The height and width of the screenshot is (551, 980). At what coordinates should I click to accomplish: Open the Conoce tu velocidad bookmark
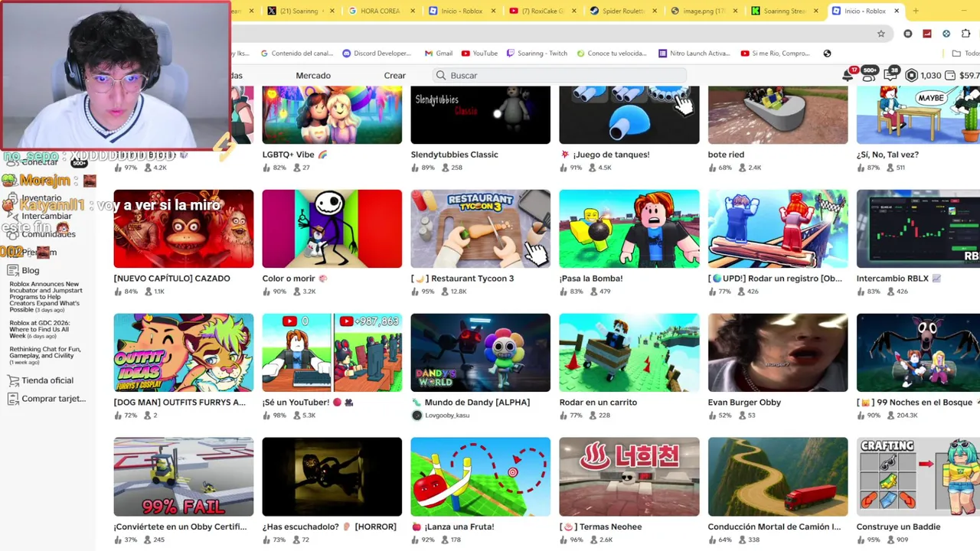click(612, 54)
